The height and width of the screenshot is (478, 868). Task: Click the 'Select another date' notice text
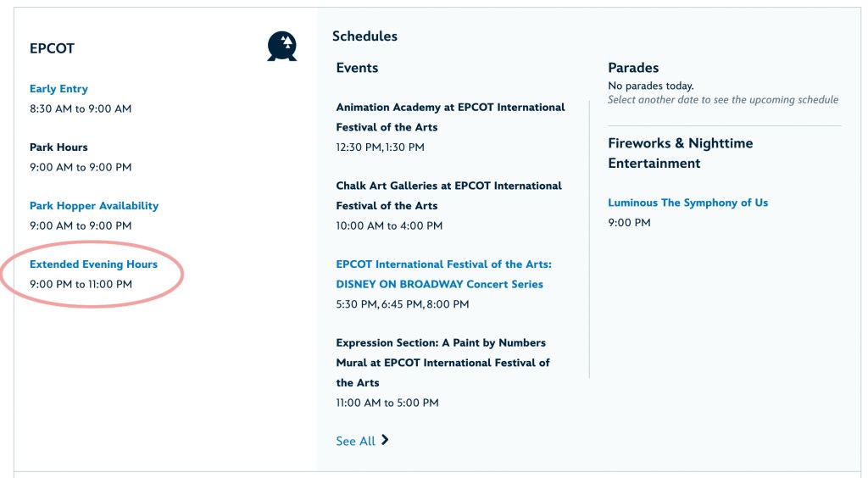point(722,100)
